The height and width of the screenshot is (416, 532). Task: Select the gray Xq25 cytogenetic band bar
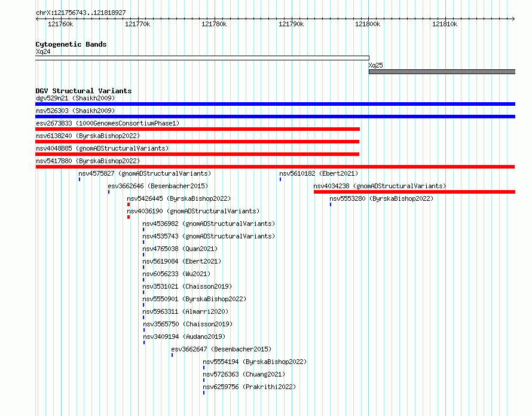pyautogui.click(x=442, y=72)
